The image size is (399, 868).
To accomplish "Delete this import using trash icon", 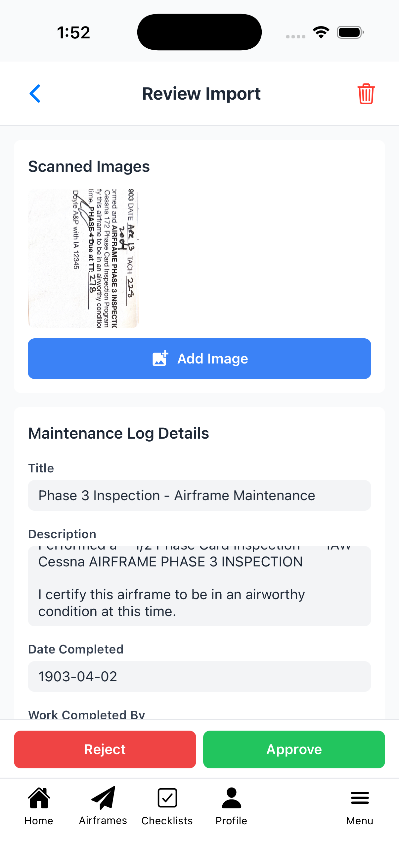I will pyautogui.click(x=366, y=94).
